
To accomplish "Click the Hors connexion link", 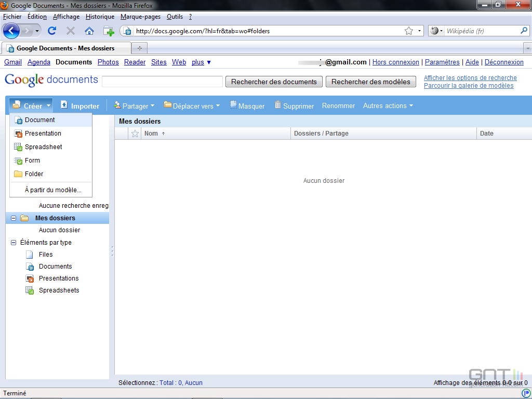I will point(395,62).
